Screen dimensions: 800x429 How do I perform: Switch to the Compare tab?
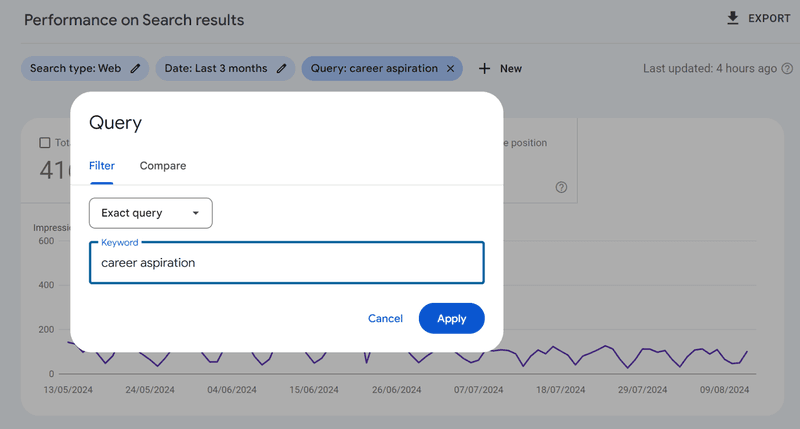click(163, 166)
